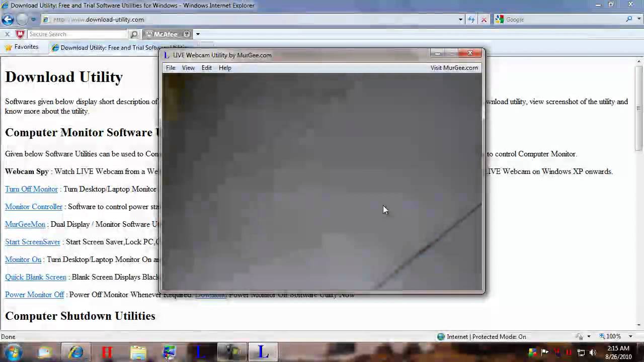
Task: Open the Quick Blank Screen link
Action: (x=36, y=277)
